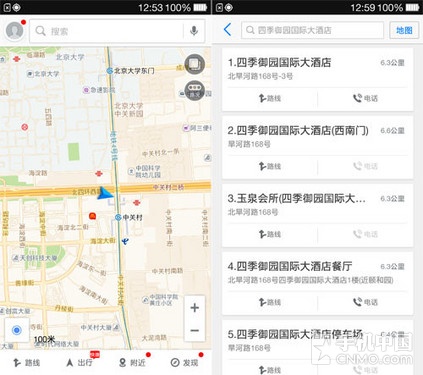The image size is (423, 375).
Task: Tap the 北京大学东门 subway station marker
Action: click(x=109, y=71)
